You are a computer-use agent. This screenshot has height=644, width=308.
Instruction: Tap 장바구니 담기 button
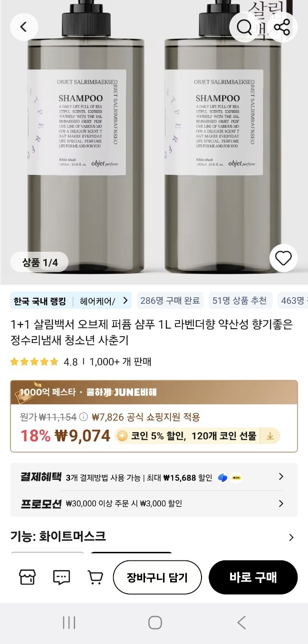tap(157, 577)
